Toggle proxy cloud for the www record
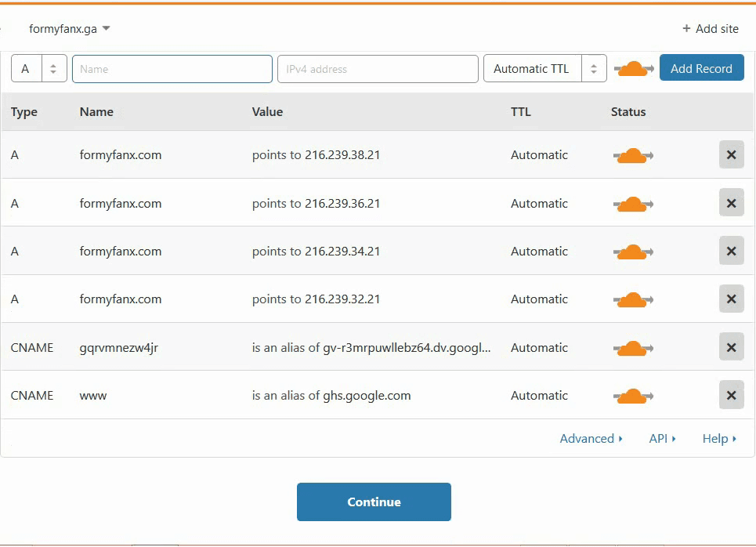This screenshot has height=547, width=756. coord(632,396)
